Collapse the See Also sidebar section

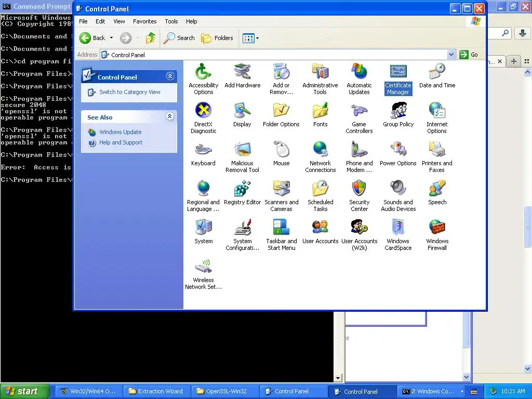[x=170, y=116]
